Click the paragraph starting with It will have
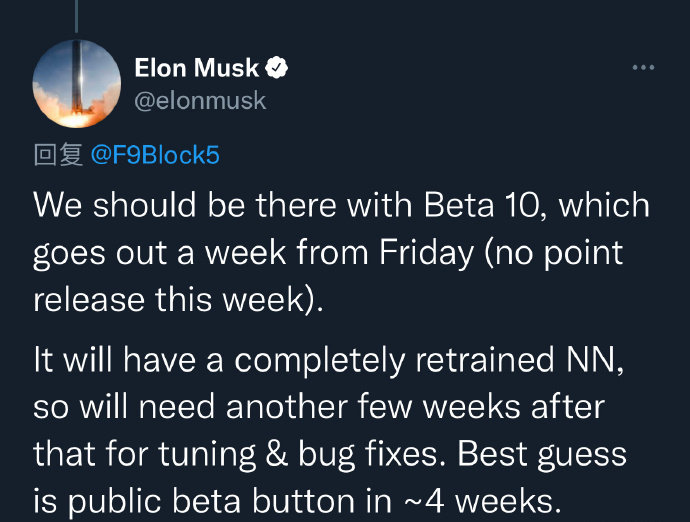The height and width of the screenshot is (522, 690). pyautogui.click(x=330, y=430)
